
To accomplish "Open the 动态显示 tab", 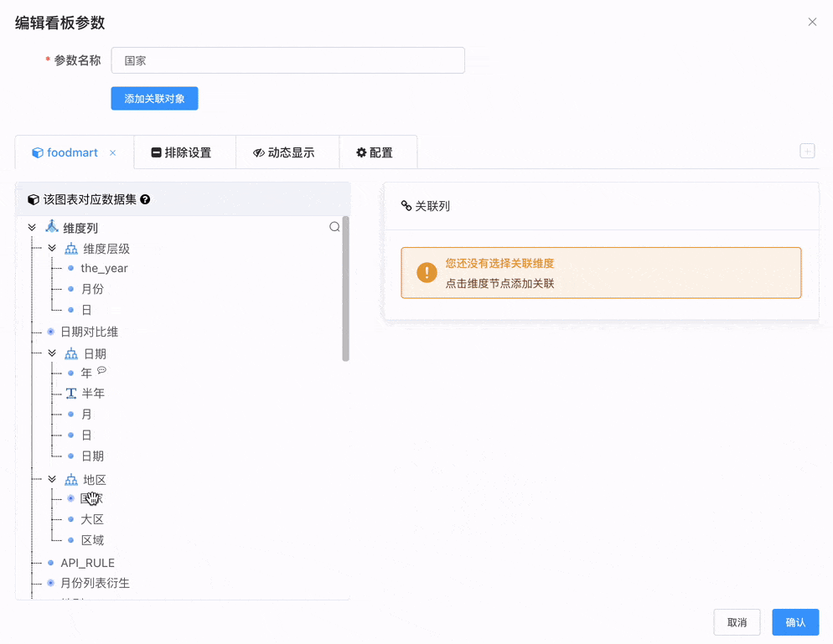I will (x=284, y=152).
